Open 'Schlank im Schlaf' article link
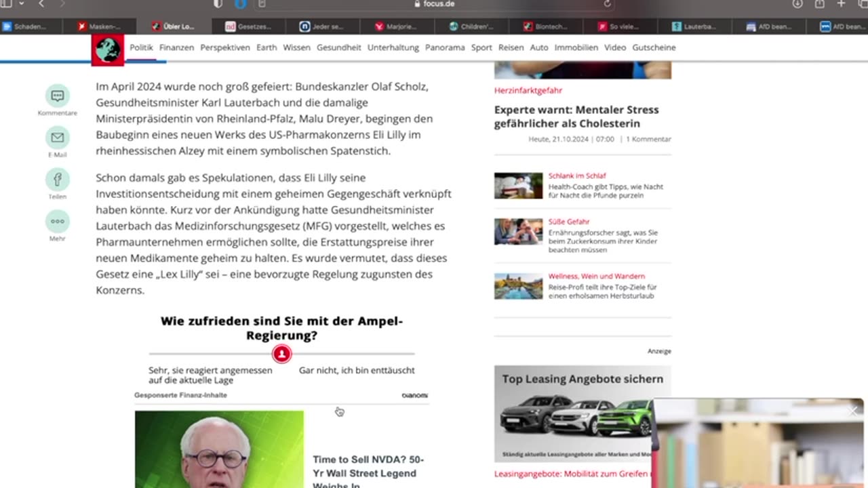The height and width of the screenshot is (488, 868). click(x=577, y=176)
